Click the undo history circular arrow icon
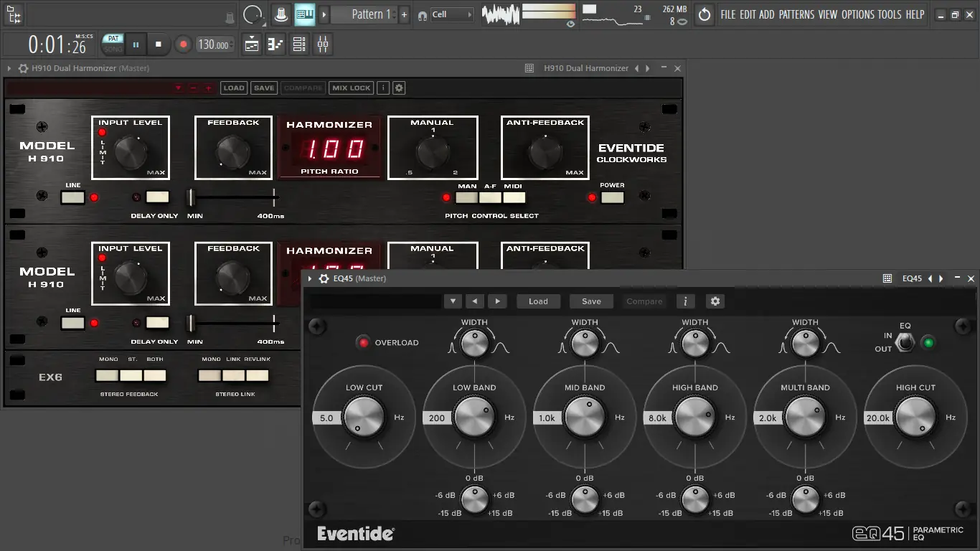This screenshot has height=551, width=980. pyautogui.click(x=705, y=14)
